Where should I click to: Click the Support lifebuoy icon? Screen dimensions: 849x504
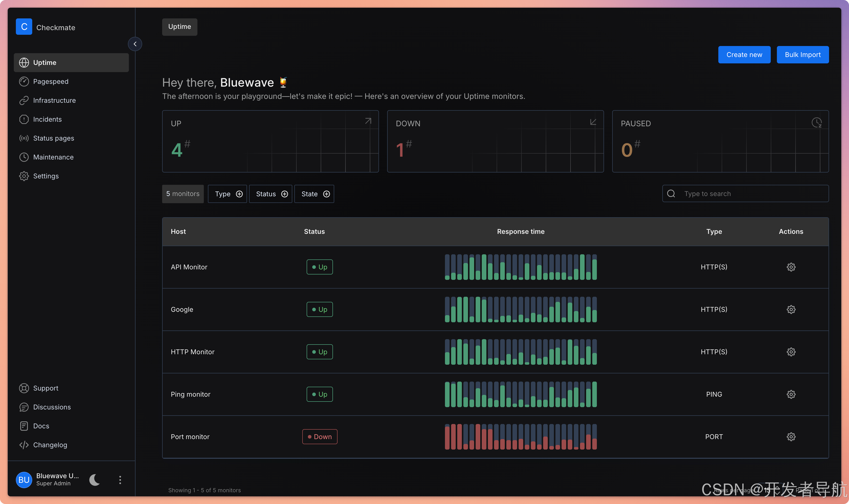pyautogui.click(x=24, y=388)
